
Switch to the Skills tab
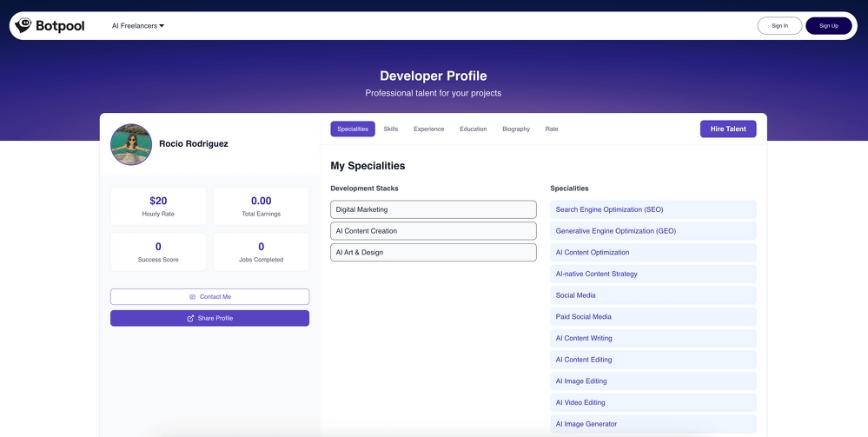click(x=391, y=129)
